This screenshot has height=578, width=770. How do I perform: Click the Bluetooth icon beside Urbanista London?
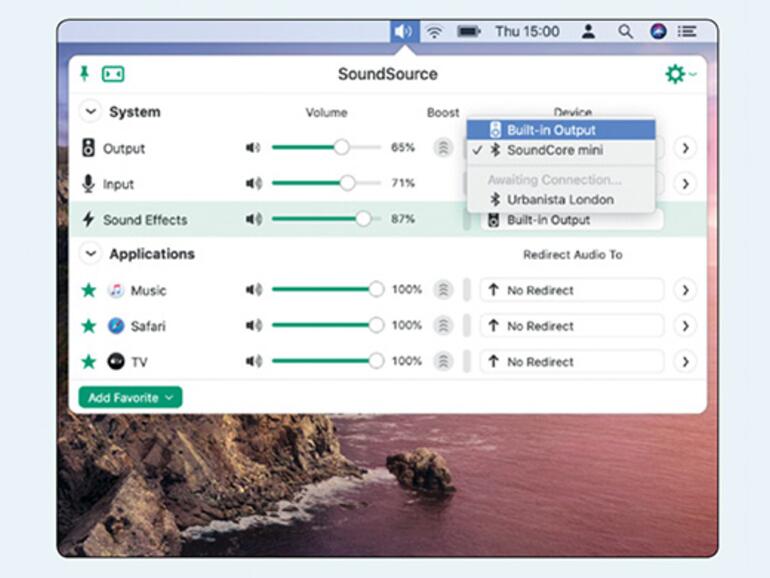[x=495, y=199]
